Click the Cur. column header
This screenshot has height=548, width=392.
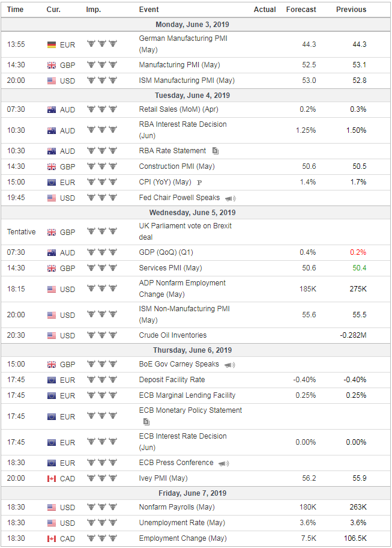[53, 10]
